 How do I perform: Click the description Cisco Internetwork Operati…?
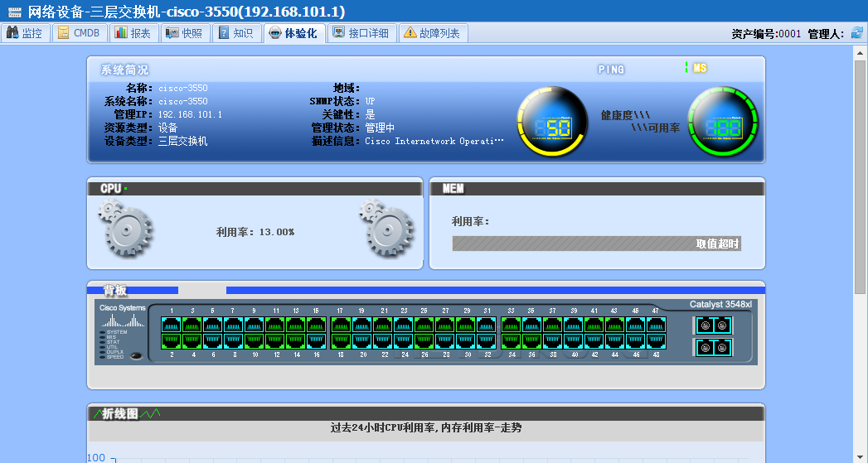(434, 141)
